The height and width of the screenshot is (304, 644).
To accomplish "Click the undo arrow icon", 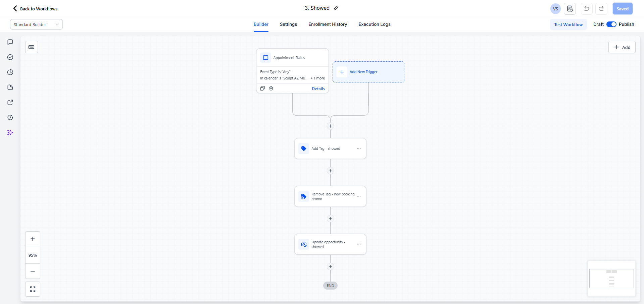I will pyautogui.click(x=586, y=9).
